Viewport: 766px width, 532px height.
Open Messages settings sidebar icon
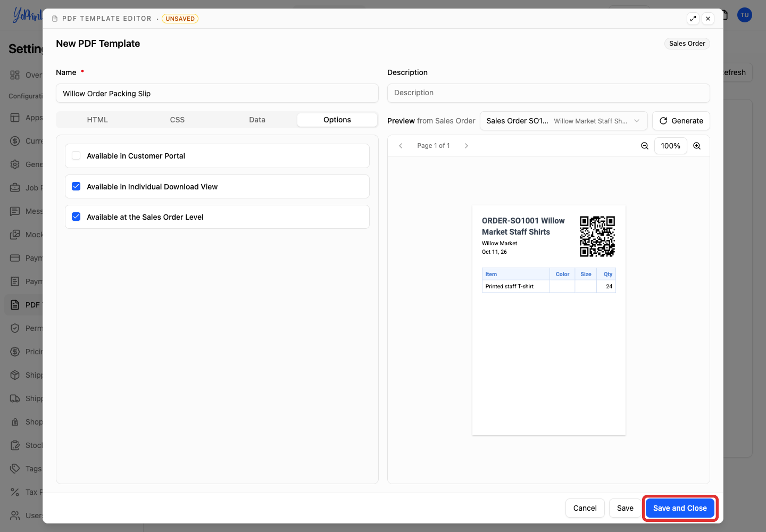tap(15, 211)
